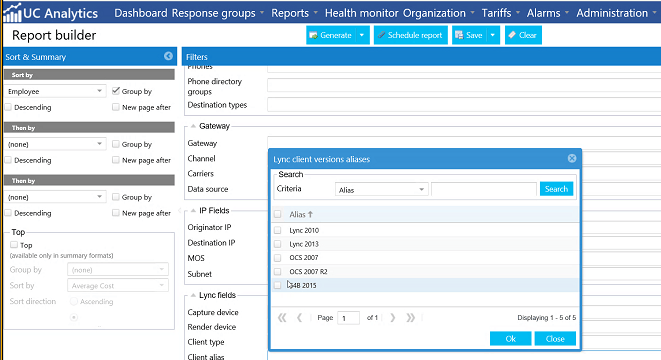
Task: Click the search criteria text field
Action: click(484, 189)
